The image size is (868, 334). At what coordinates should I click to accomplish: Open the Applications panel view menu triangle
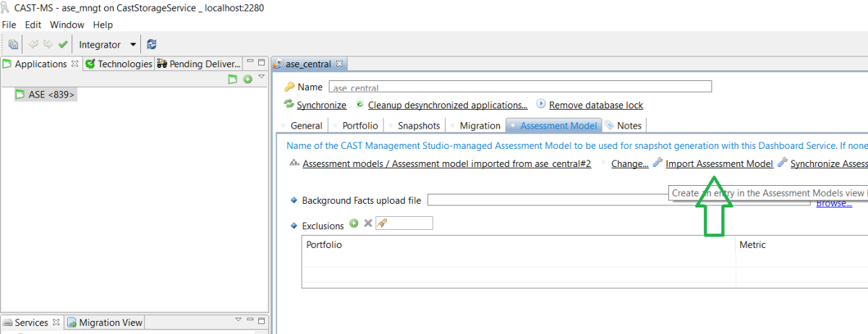pos(261,77)
